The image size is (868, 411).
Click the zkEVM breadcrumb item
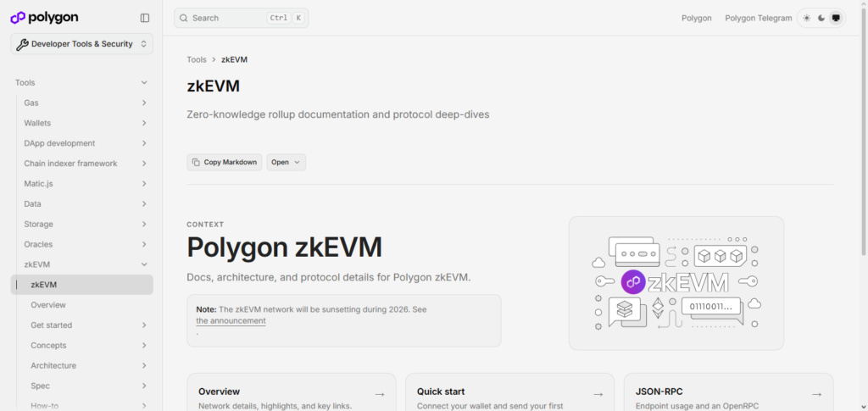tap(234, 59)
